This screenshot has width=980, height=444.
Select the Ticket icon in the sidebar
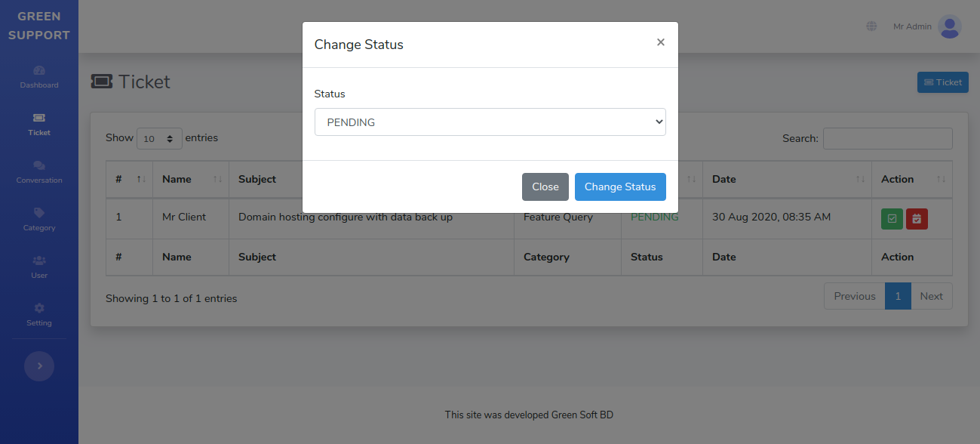point(38,125)
